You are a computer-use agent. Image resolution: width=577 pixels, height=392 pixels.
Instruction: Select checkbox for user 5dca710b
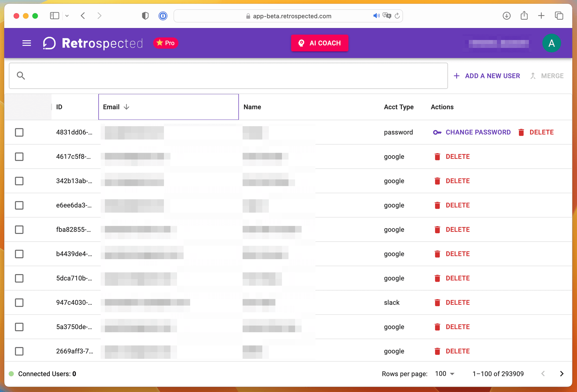tap(19, 278)
